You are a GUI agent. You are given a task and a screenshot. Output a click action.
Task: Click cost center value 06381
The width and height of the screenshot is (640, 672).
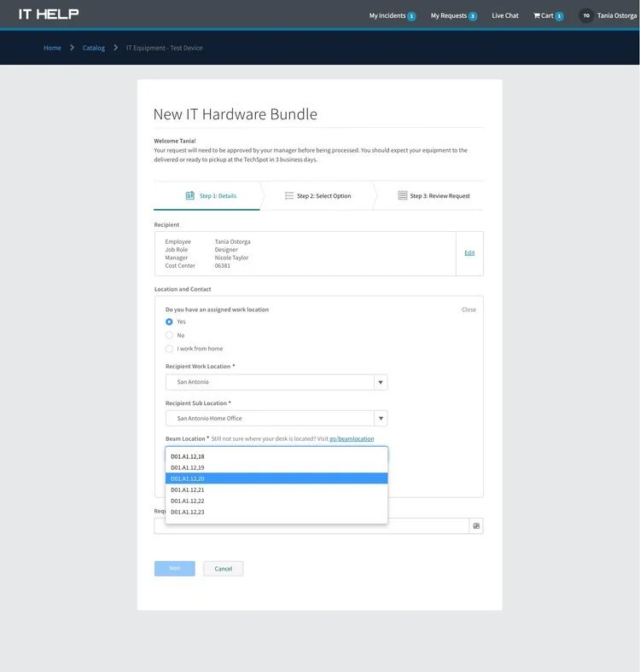click(222, 266)
